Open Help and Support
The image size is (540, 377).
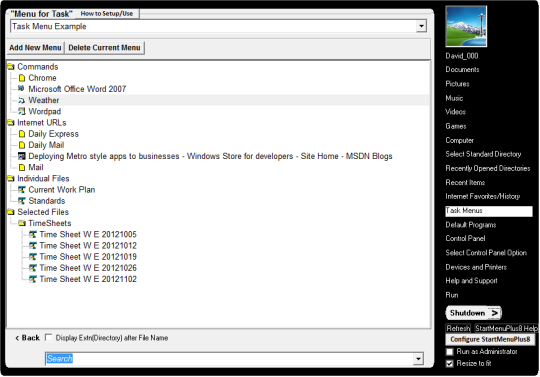point(471,281)
